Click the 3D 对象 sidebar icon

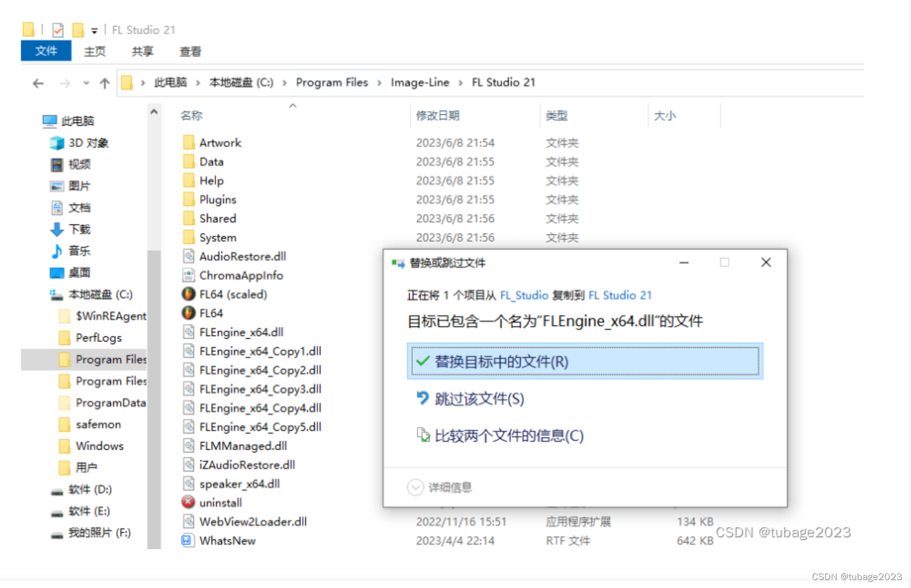(x=57, y=143)
